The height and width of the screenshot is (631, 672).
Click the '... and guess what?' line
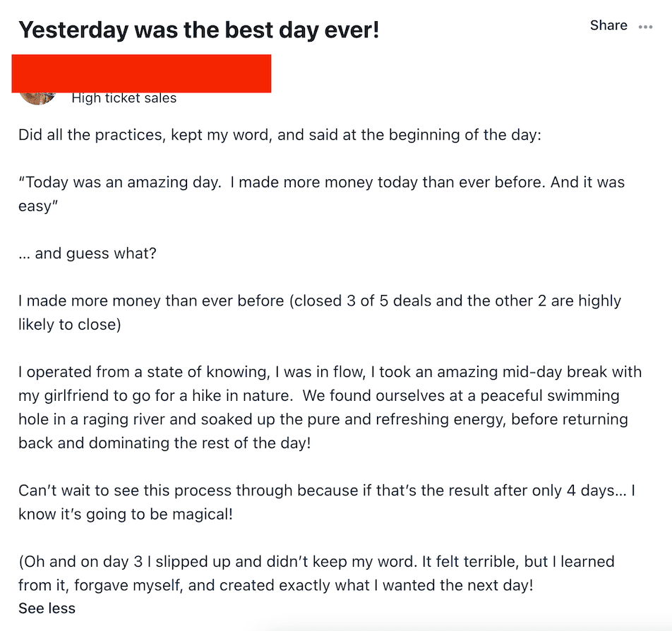pyautogui.click(x=88, y=253)
